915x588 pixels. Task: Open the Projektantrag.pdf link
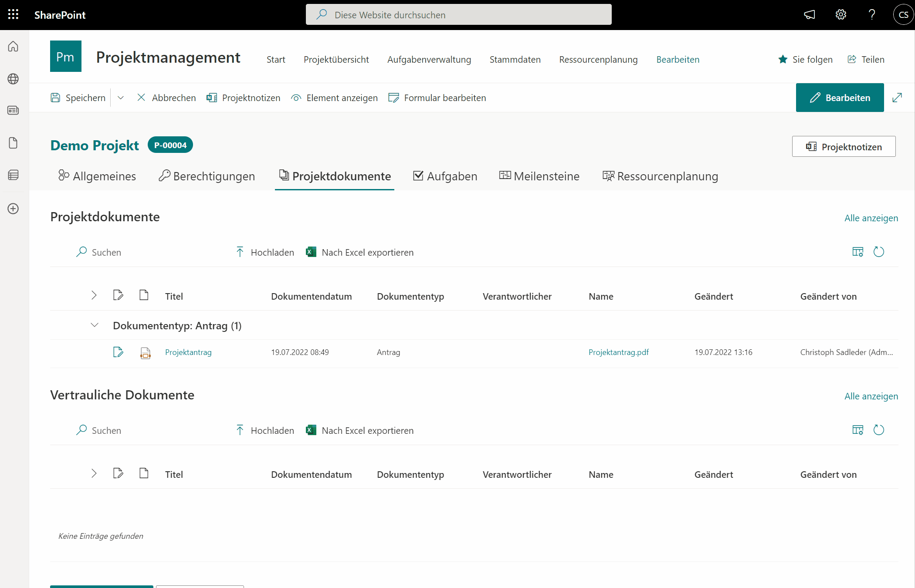coord(618,352)
